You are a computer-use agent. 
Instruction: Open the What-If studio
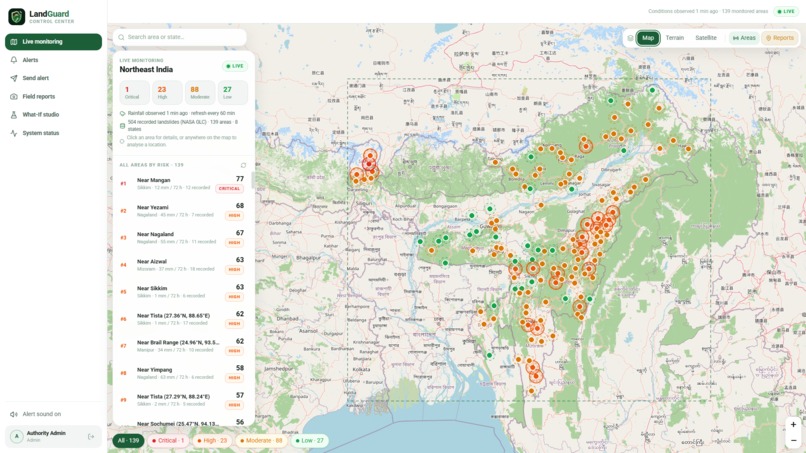tap(53, 115)
